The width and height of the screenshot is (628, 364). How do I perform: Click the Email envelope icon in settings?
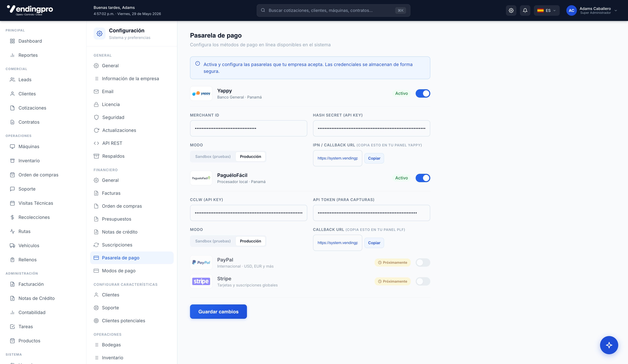click(x=96, y=92)
